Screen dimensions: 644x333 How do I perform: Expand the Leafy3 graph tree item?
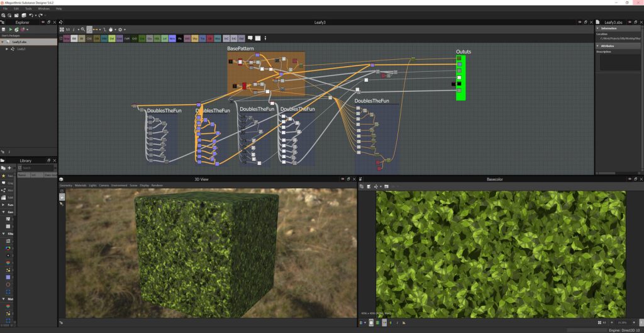pyautogui.click(x=7, y=48)
